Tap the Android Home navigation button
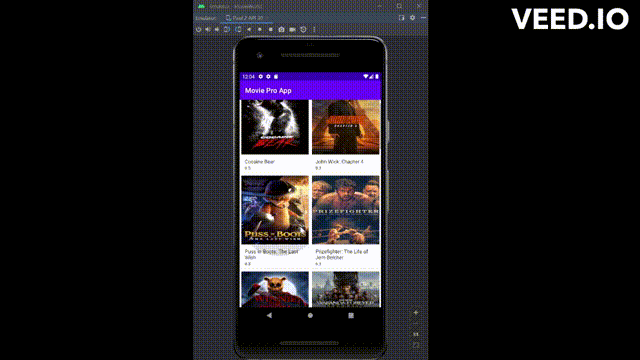The width and height of the screenshot is (640, 360). pyautogui.click(x=310, y=316)
